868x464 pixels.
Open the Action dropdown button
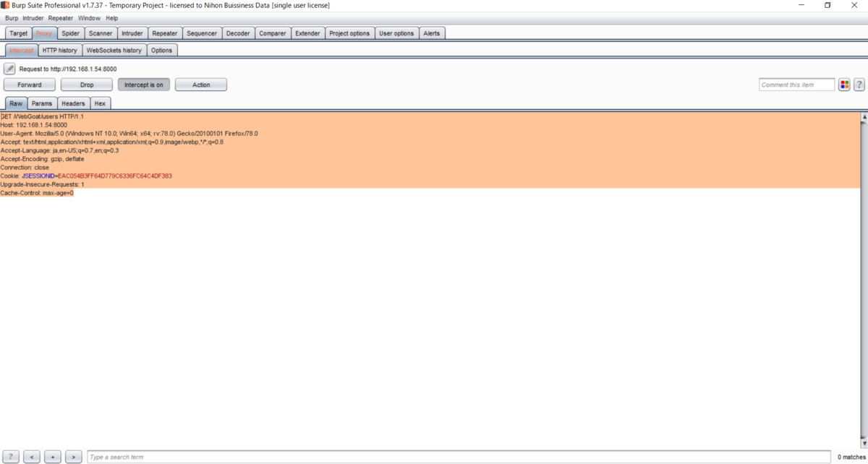[x=201, y=85]
